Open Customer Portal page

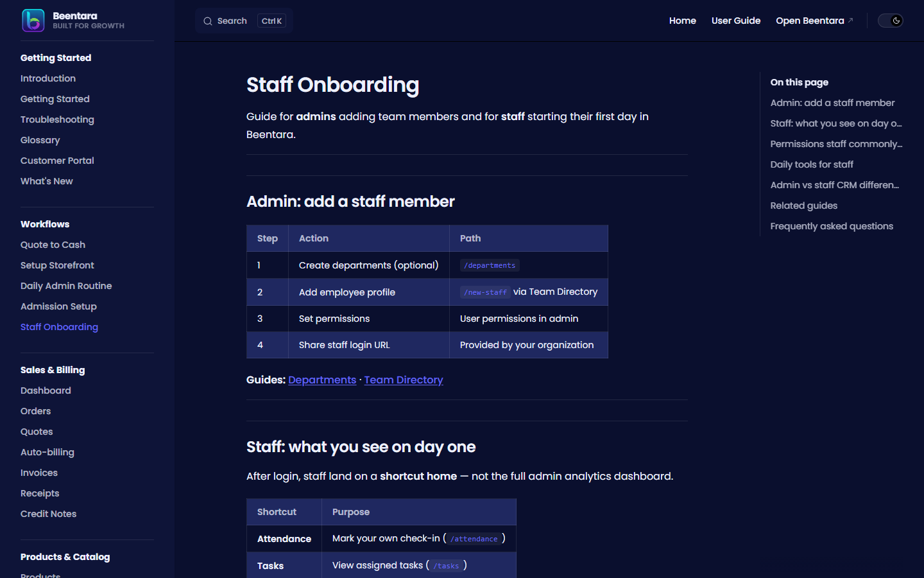(x=57, y=161)
